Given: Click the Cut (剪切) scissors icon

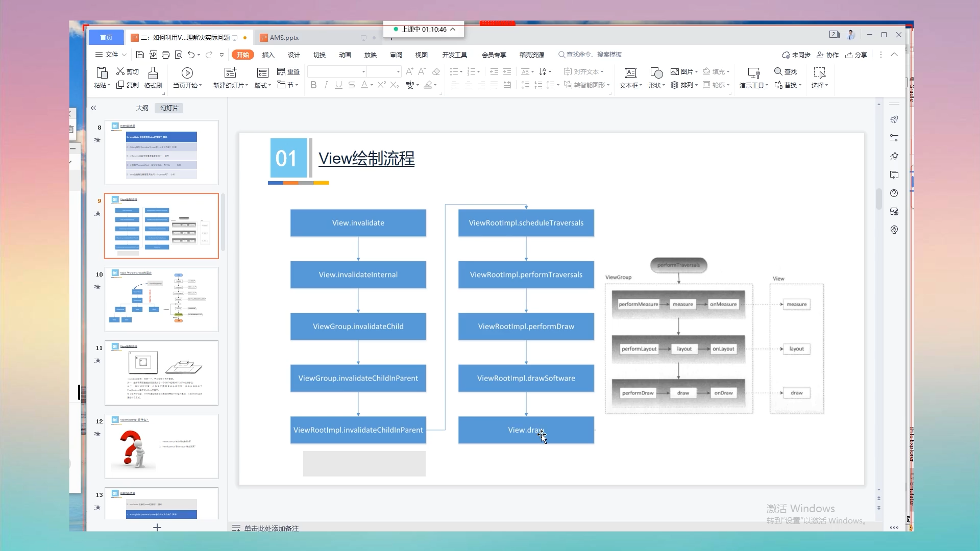Looking at the screenshot, I should [120, 71].
